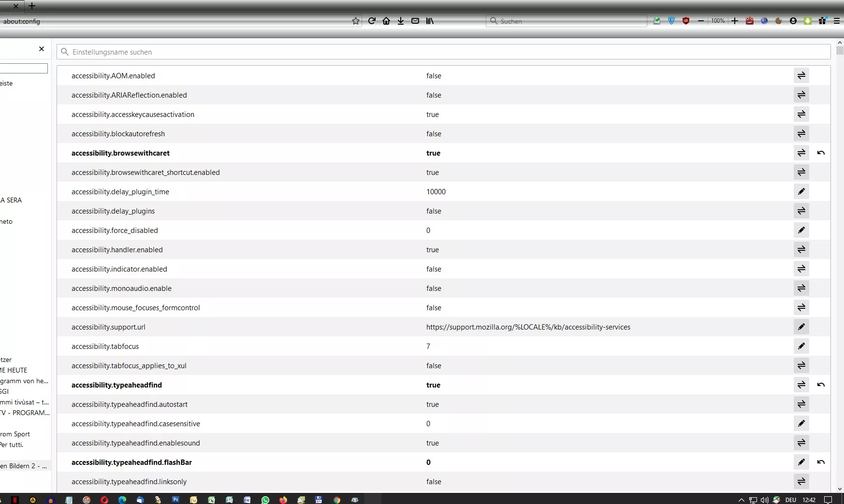Click the 10000 delay_plugin_time value
The width and height of the screenshot is (844, 504).
click(x=436, y=192)
